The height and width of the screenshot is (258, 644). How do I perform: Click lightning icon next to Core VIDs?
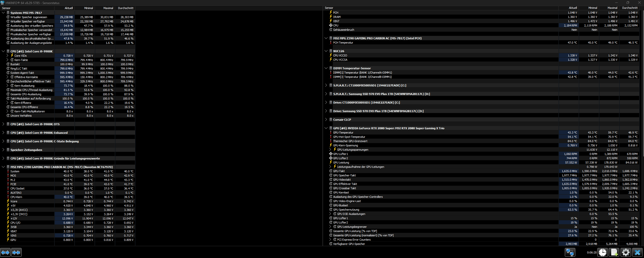tap(12, 55)
